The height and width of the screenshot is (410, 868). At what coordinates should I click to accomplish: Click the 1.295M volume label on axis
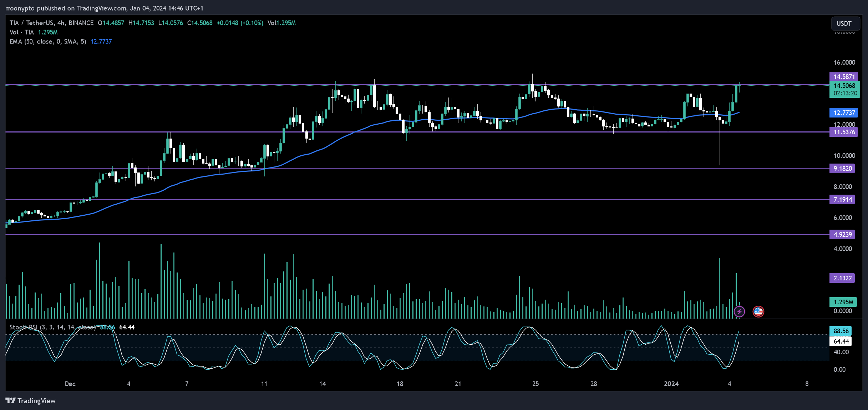point(843,302)
